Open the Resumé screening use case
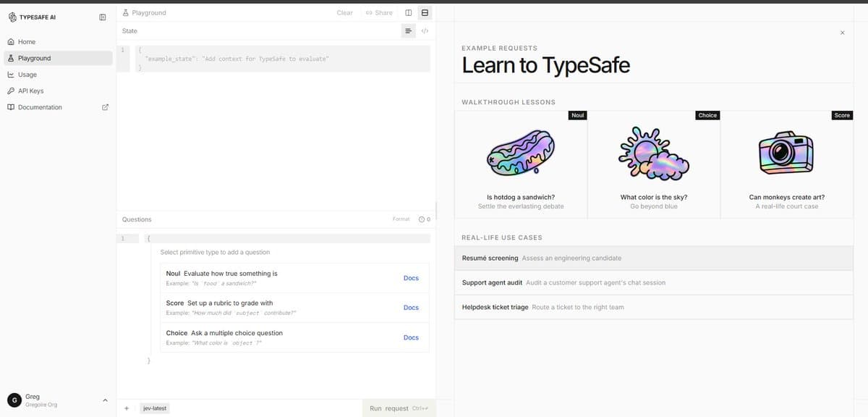This screenshot has height=417, width=868. pos(654,258)
